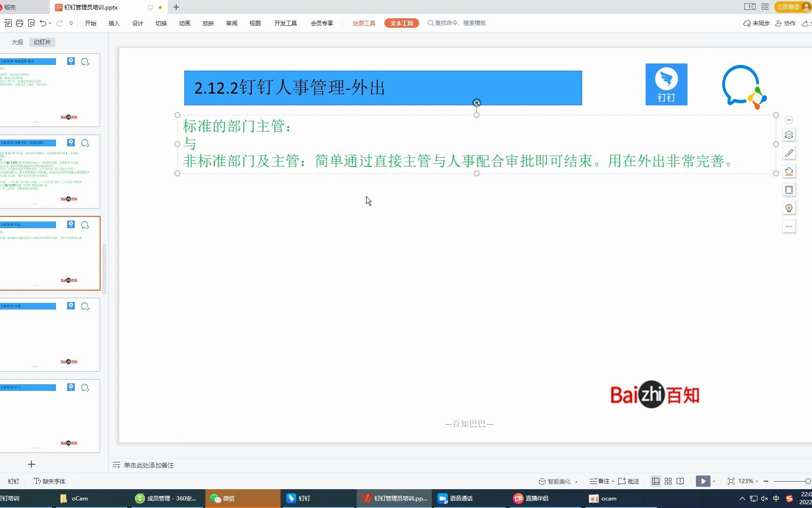
Task: Open the 放映 (slideshow) ribbon menu
Action: pyautogui.click(x=208, y=23)
